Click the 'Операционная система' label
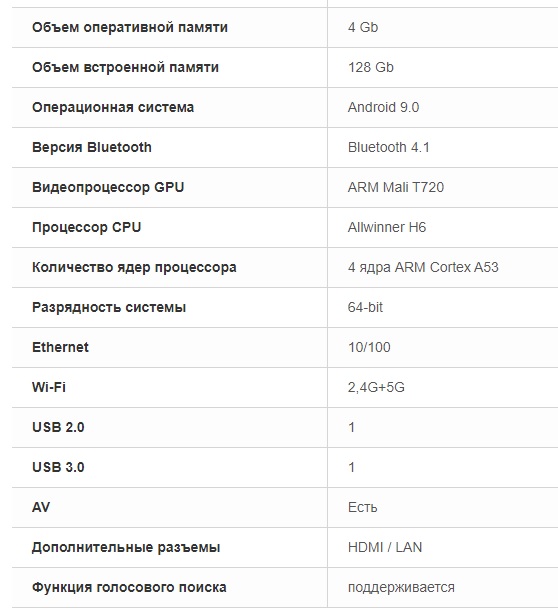The height and width of the screenshot is (613, 558). pos(113,107)
